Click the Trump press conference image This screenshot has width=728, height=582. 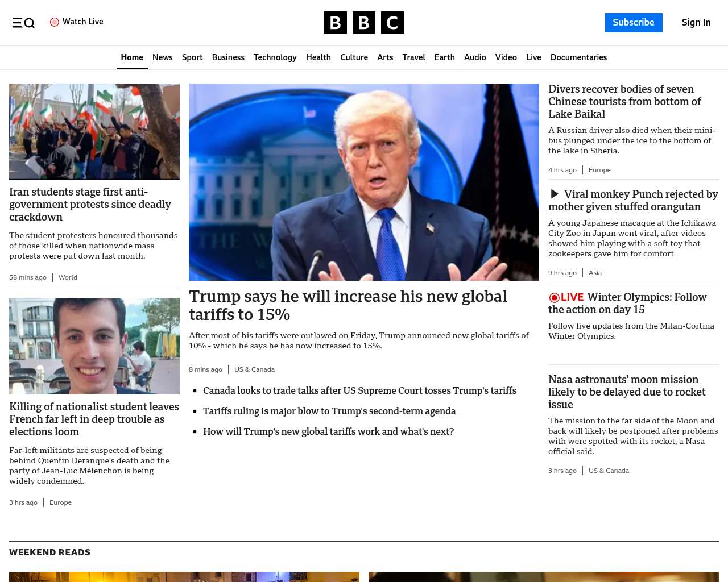coord(363,182)
